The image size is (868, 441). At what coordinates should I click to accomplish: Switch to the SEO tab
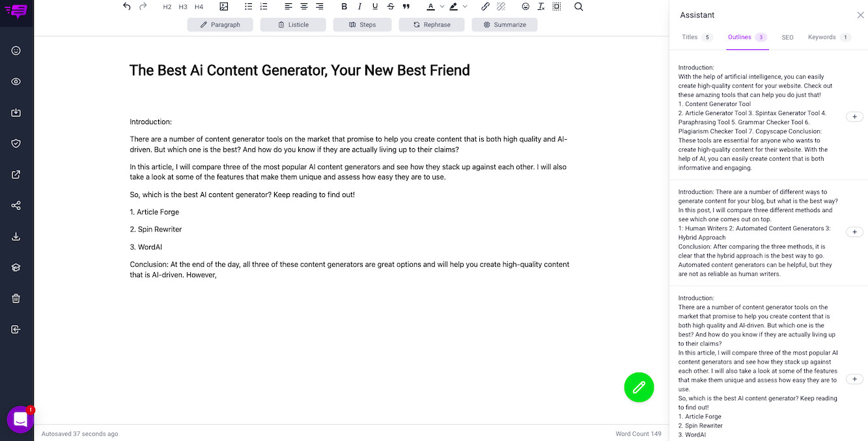point(787,38)
